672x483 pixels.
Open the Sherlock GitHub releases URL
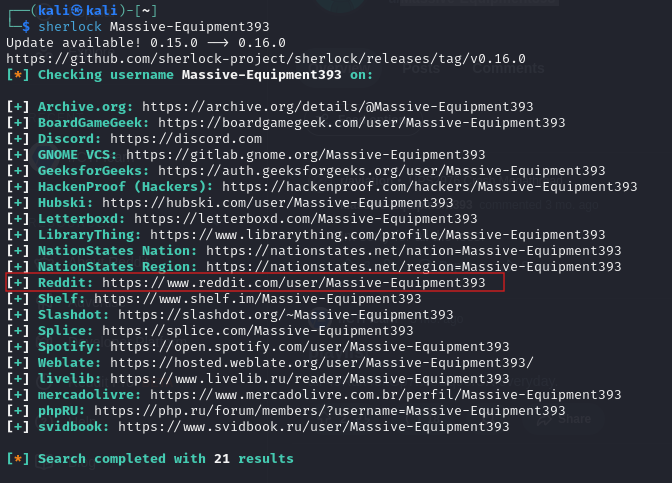tap(266, 58)
